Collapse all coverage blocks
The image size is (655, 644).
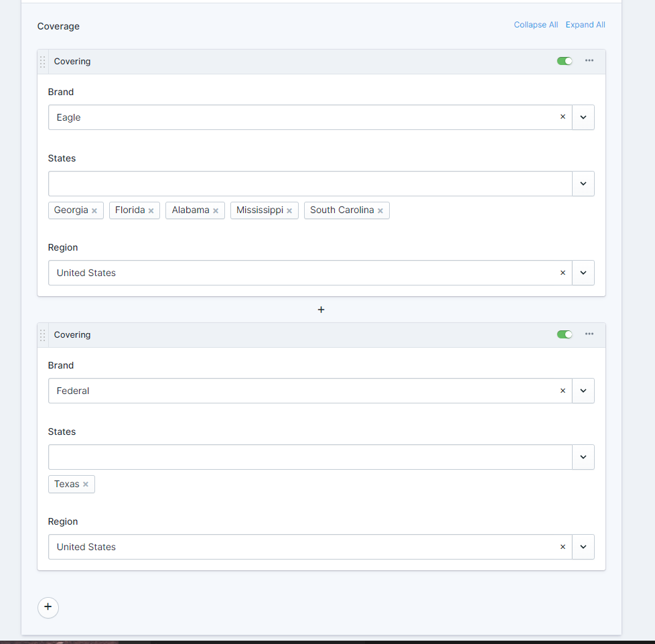click(x=536, y=25)
